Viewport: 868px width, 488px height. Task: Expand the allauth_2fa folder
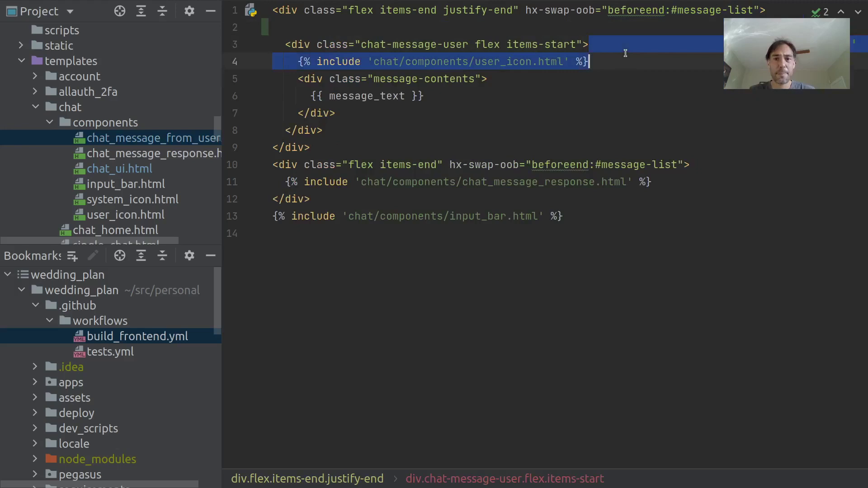pos(35,91)
